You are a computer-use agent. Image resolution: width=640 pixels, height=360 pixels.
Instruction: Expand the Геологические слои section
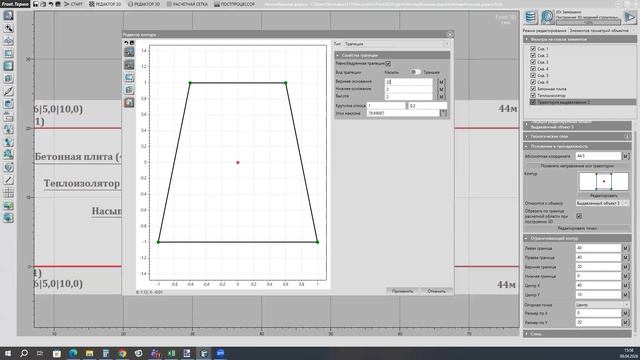pos(578,136)
